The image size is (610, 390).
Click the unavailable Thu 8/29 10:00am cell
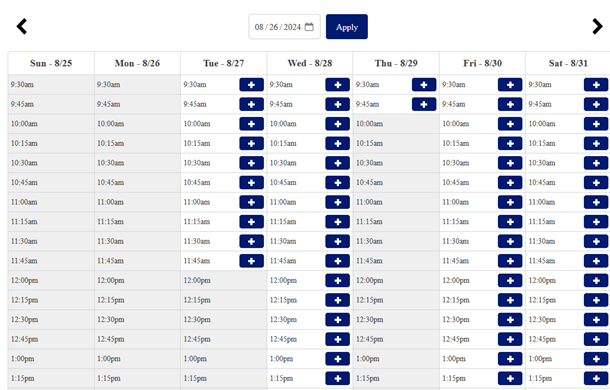[x=396, y=124]
